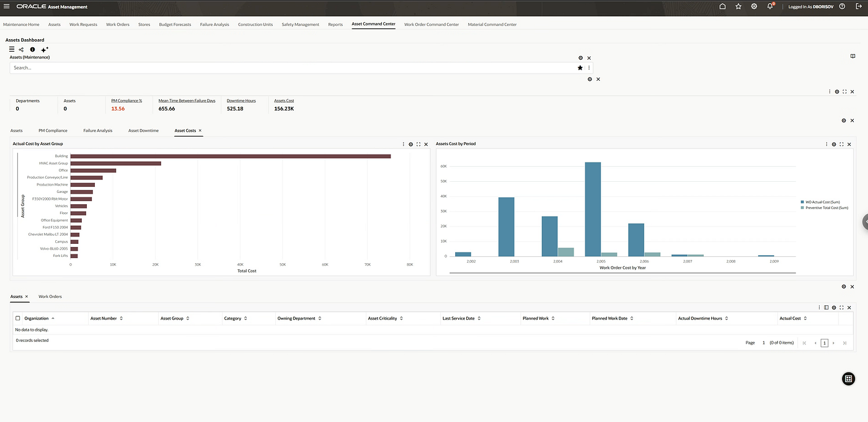Click the 13.56 PM compliance value
This screenshot has height=422, width=868.
tap(118, 109)
